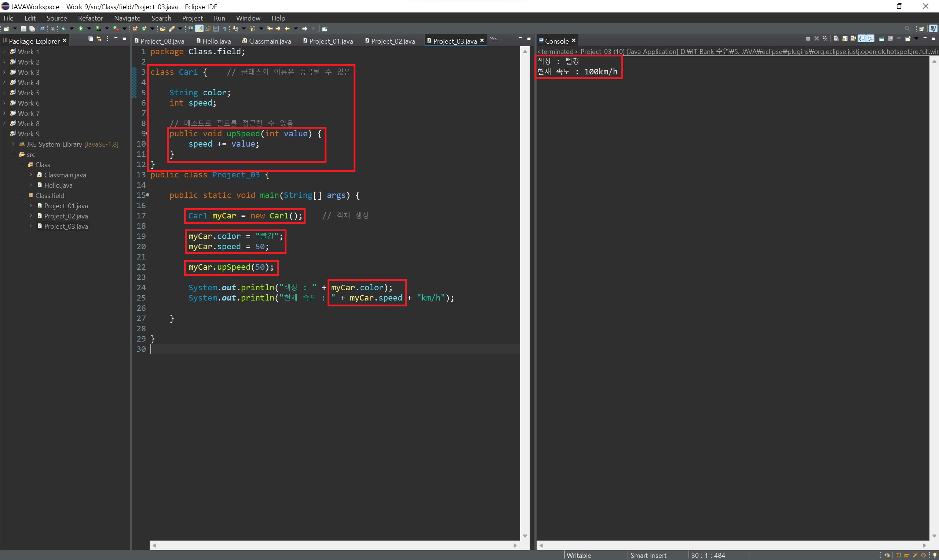The height and width of the screenshot is (560, 939).
Task: Open the Refactor menu
Action: (90, 18)
